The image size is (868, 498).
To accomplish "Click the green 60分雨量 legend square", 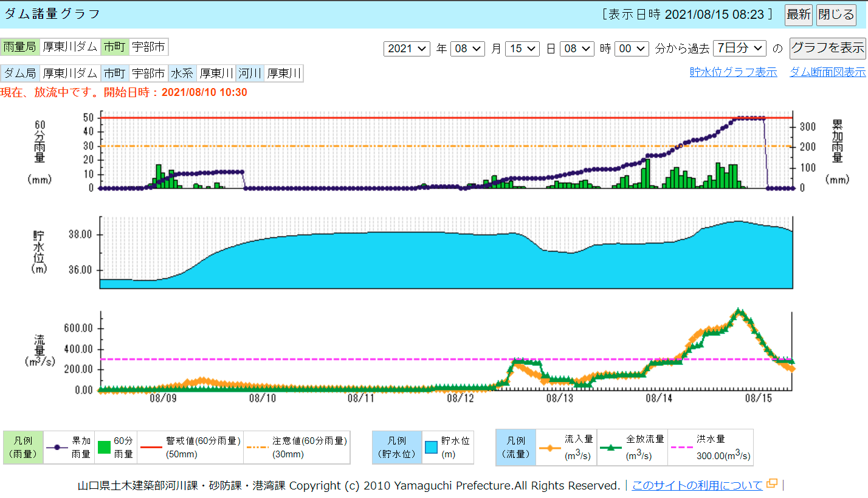I will [105, 448].
